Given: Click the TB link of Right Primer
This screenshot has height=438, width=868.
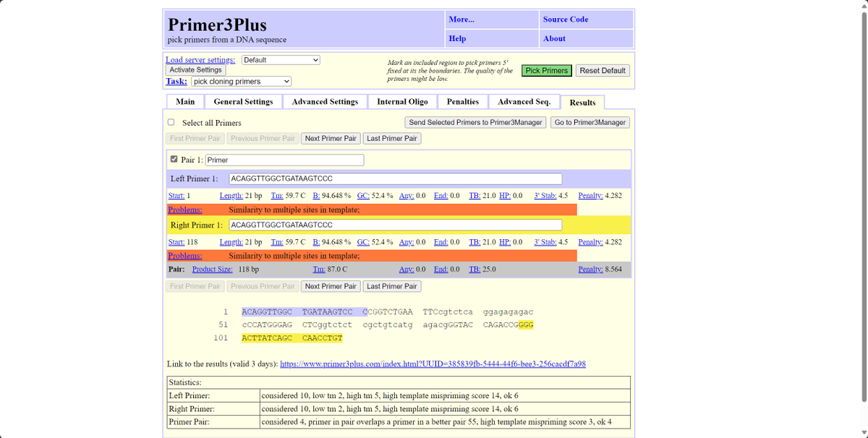Looking at the screenshot, I should [x=475, y=242].
